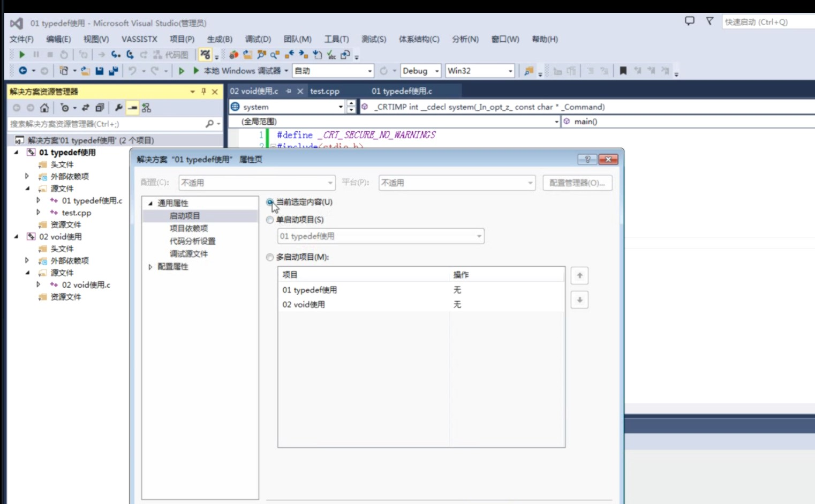
Task: Click the dialog help question mark button
Action: coord(587,159)
